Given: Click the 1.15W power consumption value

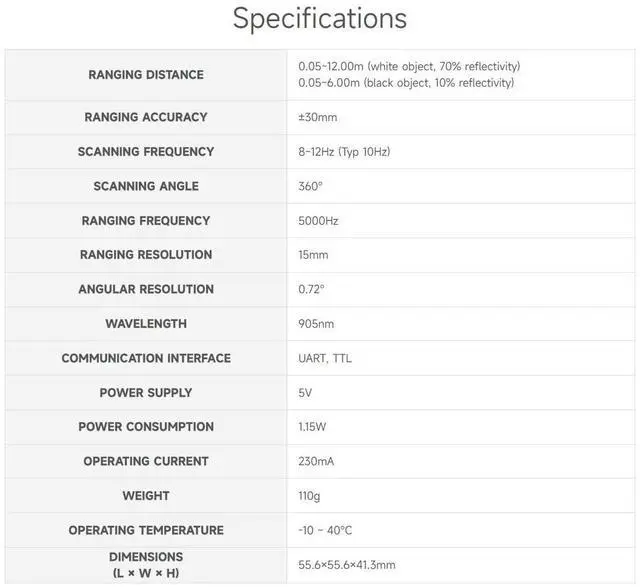Looking at the screenshot, I should point(312,427).
